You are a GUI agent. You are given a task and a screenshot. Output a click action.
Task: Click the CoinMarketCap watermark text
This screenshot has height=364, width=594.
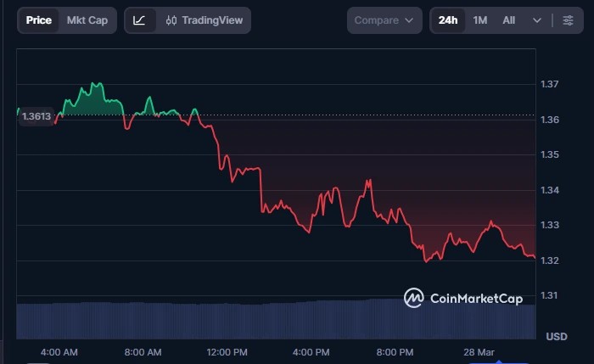(476, 299)
